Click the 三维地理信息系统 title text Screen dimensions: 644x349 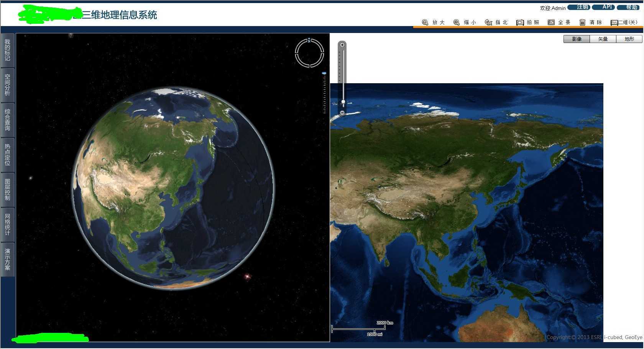coord(120,15)
